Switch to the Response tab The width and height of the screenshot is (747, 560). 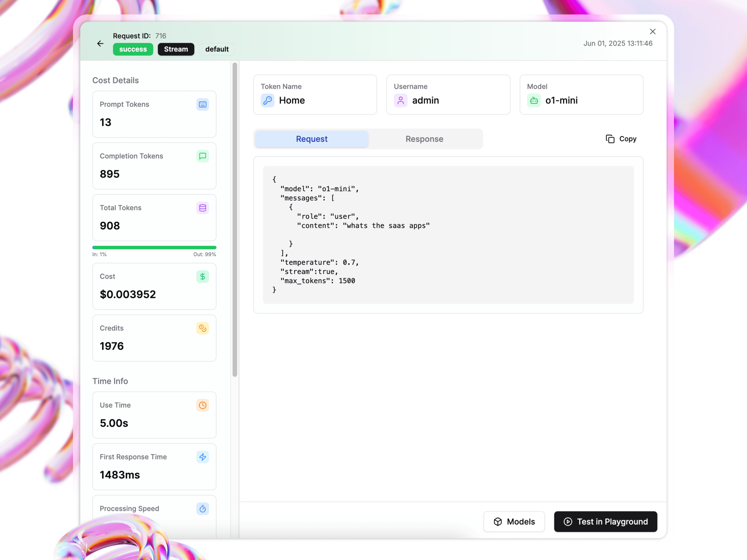pos(424,139)
